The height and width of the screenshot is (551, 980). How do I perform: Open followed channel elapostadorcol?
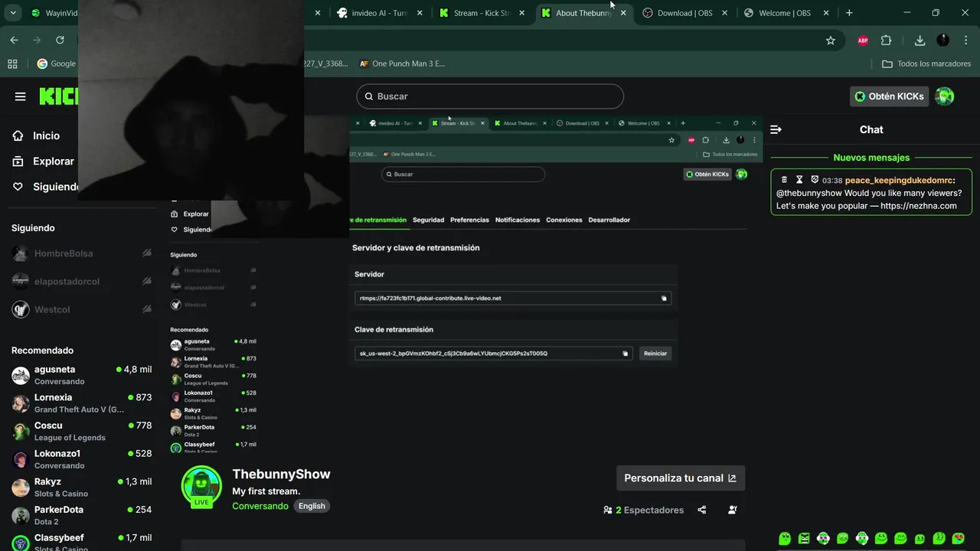81,282
